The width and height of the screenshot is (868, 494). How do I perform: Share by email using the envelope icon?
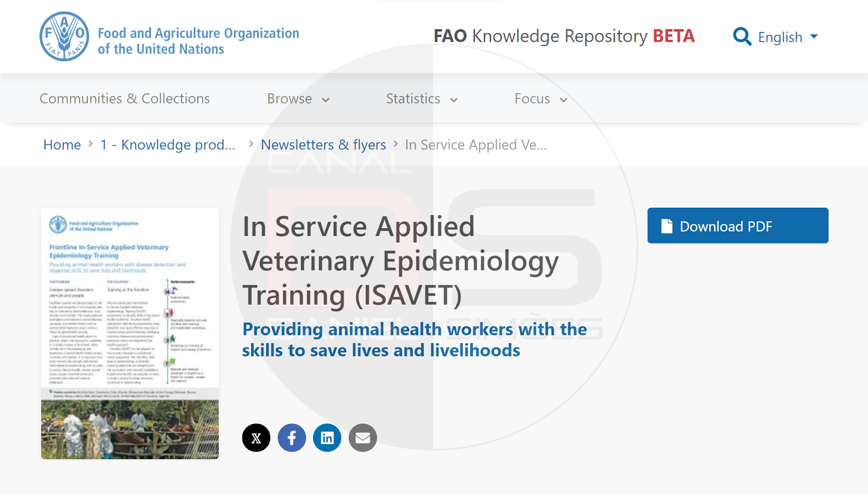[x=363, y=438]
